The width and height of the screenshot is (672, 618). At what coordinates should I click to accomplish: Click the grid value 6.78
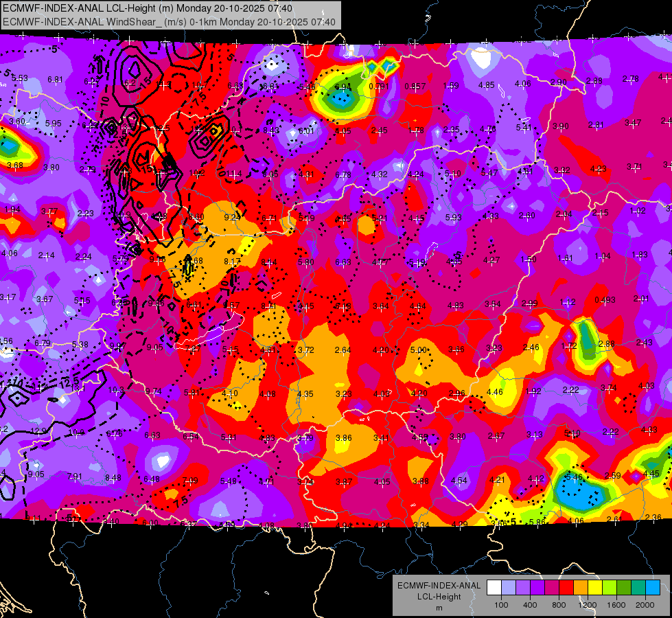[343, 174]
